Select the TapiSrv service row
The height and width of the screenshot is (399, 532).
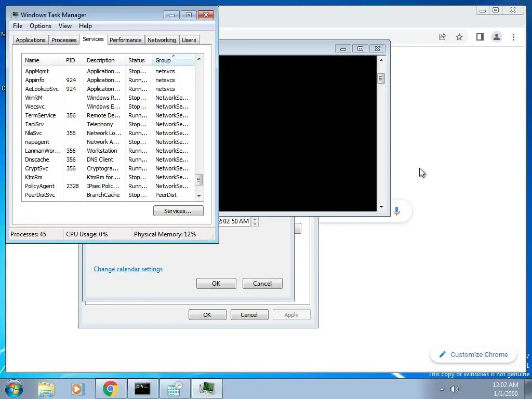coord(108,124)
